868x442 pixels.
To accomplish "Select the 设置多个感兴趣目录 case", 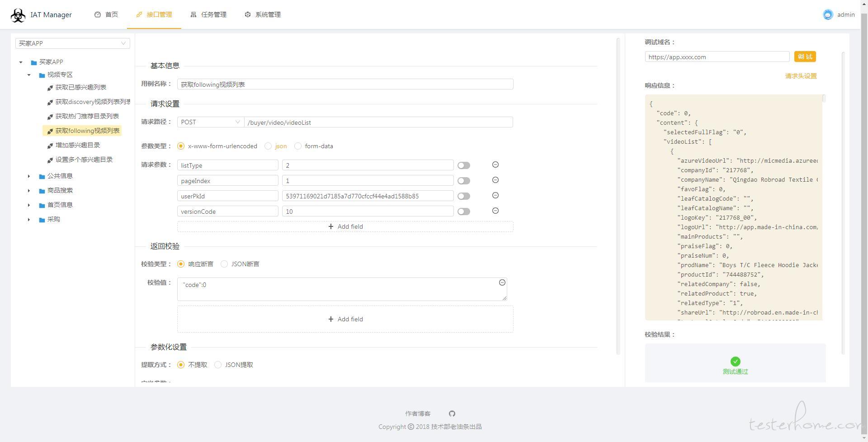I will 84,160.
